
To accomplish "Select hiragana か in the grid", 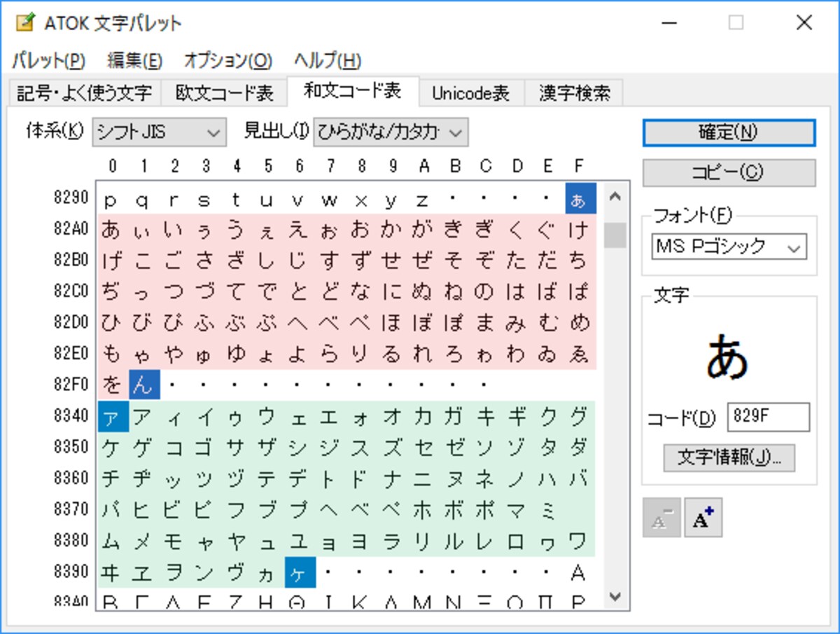I will coord(393,229).
